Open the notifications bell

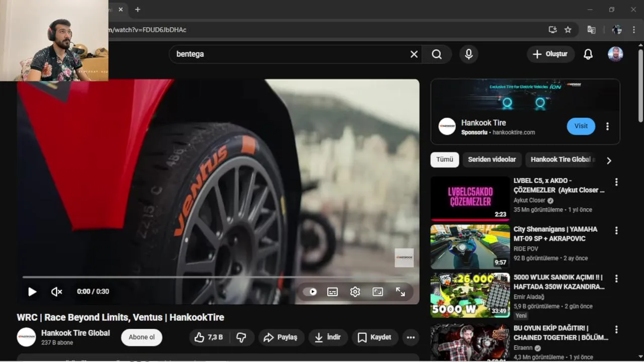[x=588, y=54]
